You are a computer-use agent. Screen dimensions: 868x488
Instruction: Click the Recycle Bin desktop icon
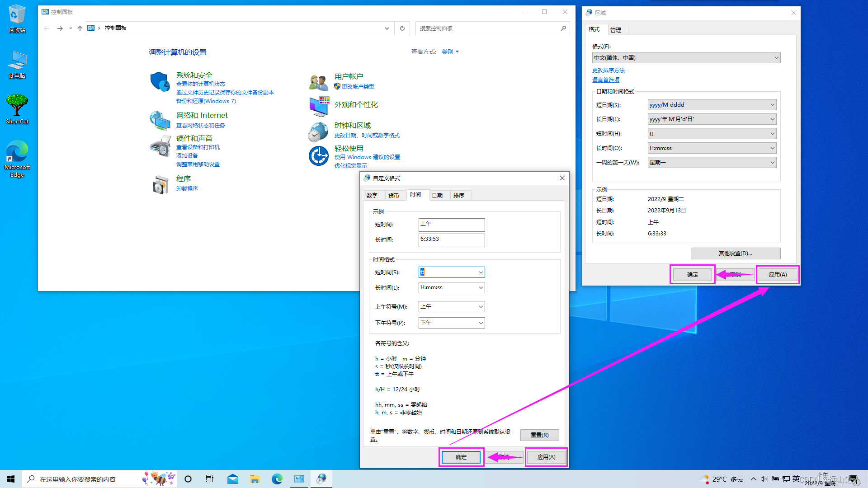17,19
